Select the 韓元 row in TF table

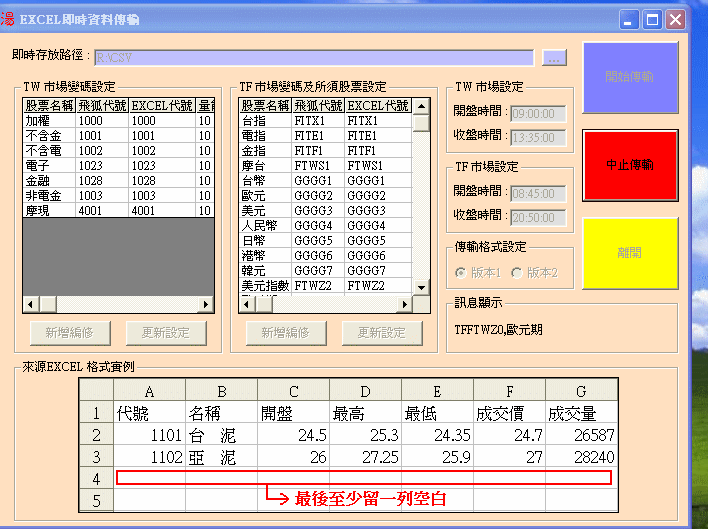pyautogui.click(x=326, y=270)
